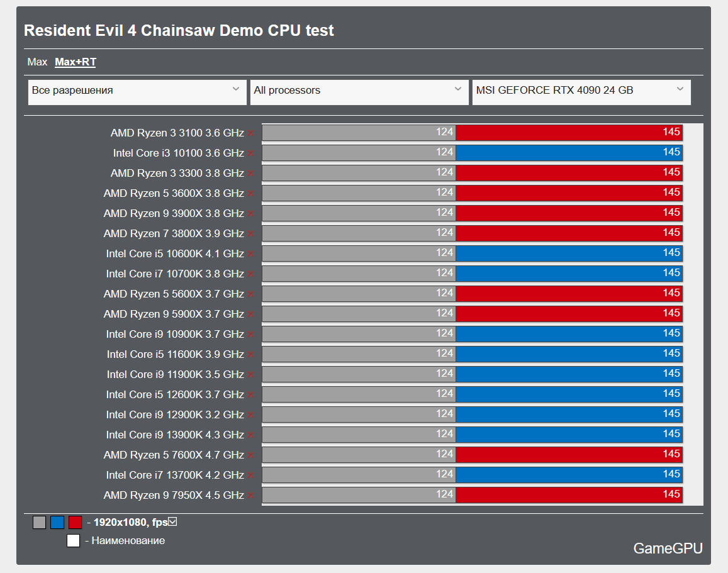728x573 pixels.
Task: Remove Intel Core i9 10900K row with red X
Action: click(x=250, y=335)
